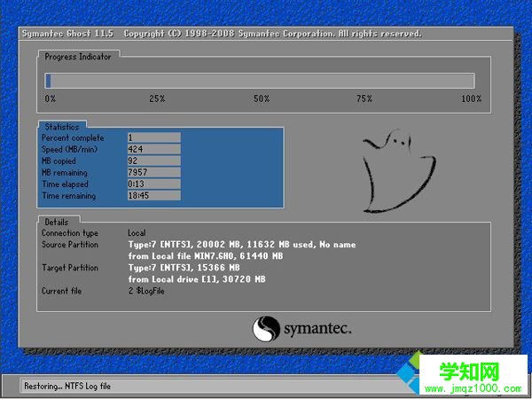Click the Percent complete label

click(x=73, y=138)
